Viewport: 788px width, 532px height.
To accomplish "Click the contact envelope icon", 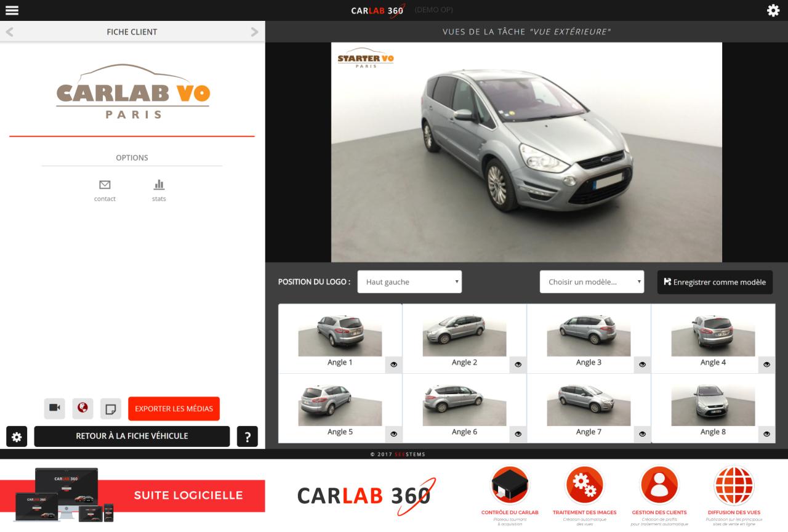I will [105, 185].
